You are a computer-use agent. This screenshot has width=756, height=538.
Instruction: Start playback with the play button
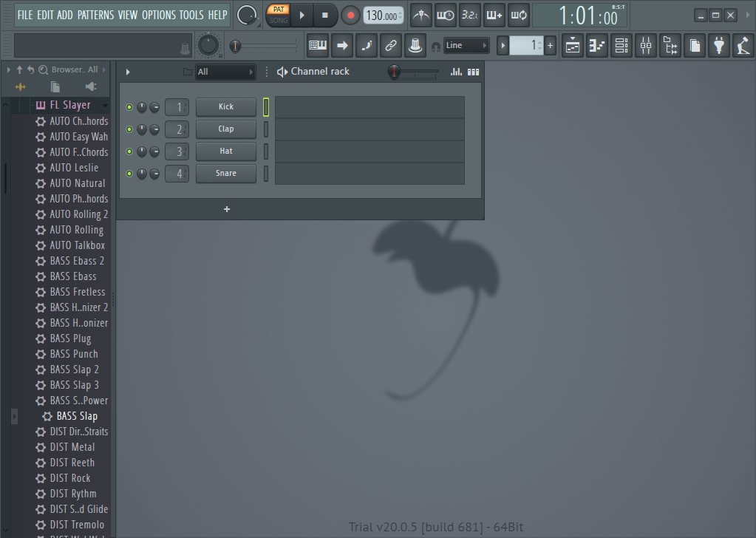click(302, 15)
